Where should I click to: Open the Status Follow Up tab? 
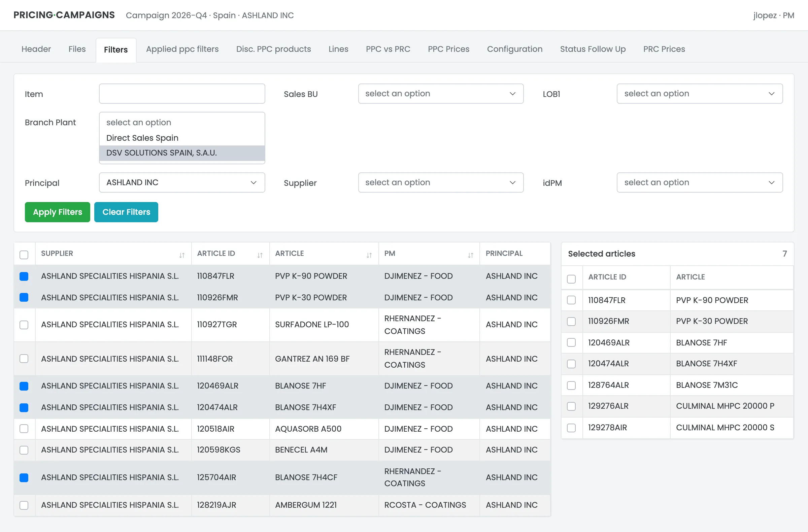click(593, 49)
